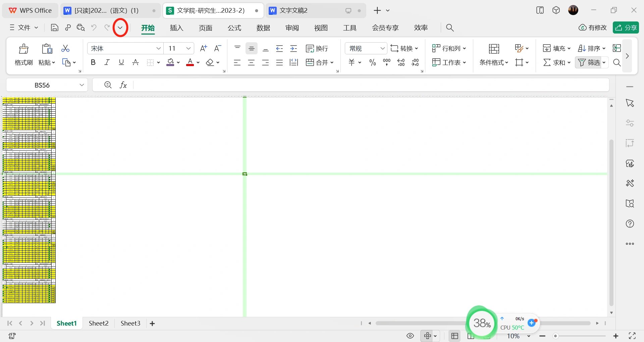
Task: Expand the ribbon overflow right chevron
Action: pos(627,56)
